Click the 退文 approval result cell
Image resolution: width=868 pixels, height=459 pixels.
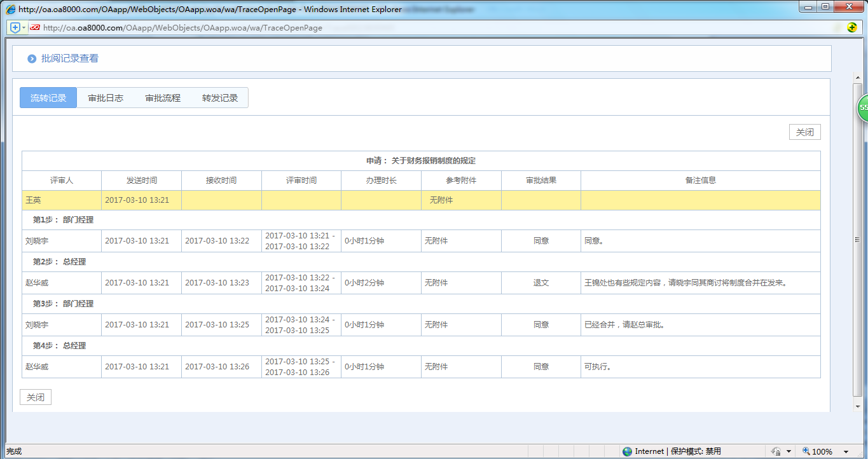(x=541, y=283)
